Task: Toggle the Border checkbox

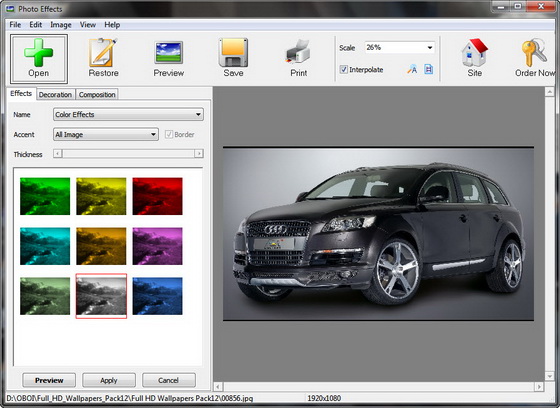Action: tap(169, 135)
